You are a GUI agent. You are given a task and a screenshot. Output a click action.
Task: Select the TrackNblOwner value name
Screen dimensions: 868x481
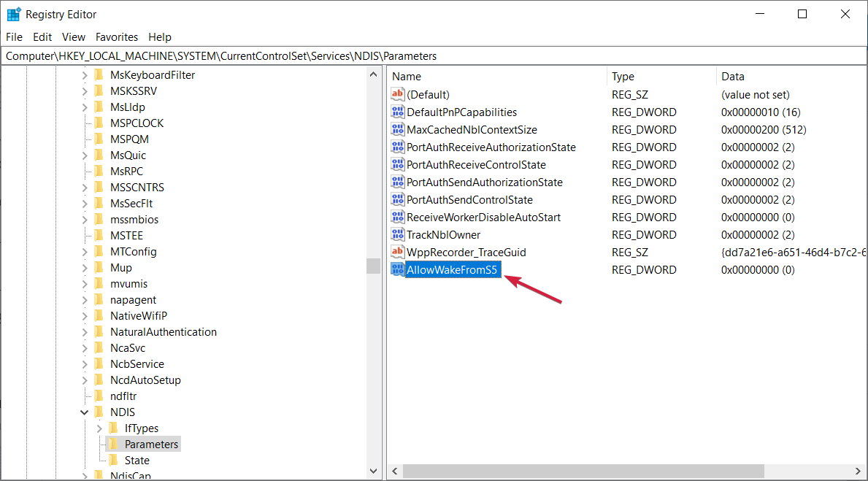coord(443,235)
